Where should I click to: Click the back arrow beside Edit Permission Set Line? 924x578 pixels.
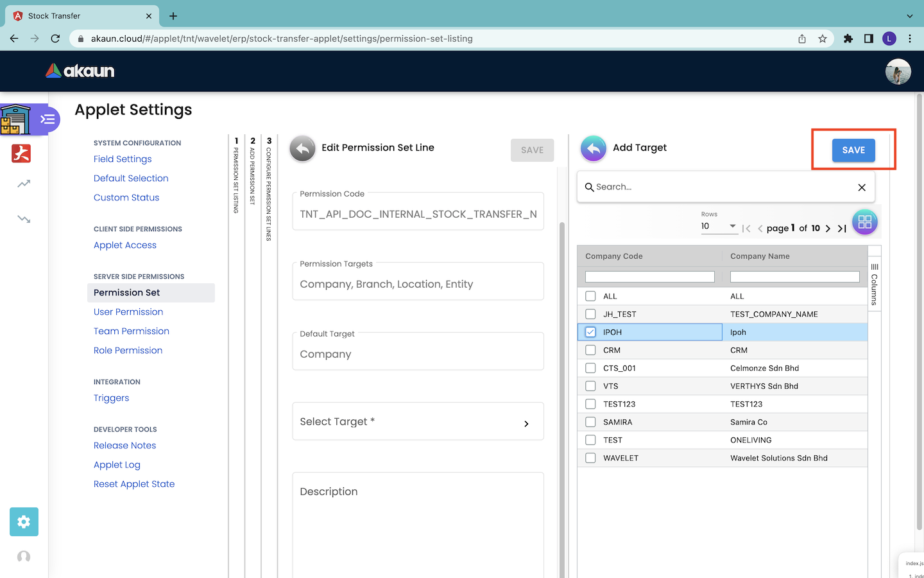[302, 148]
